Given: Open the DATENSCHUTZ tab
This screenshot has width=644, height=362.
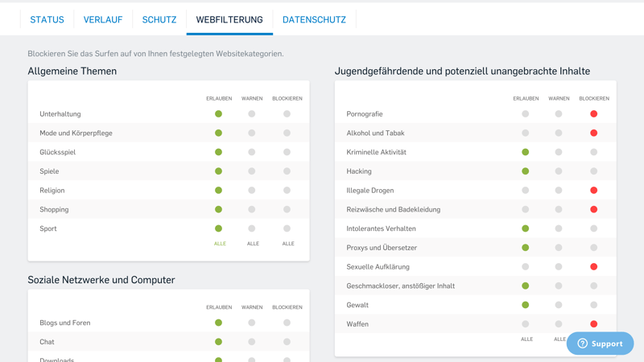Looking at the screenshot, I should [x=314, y=19].
